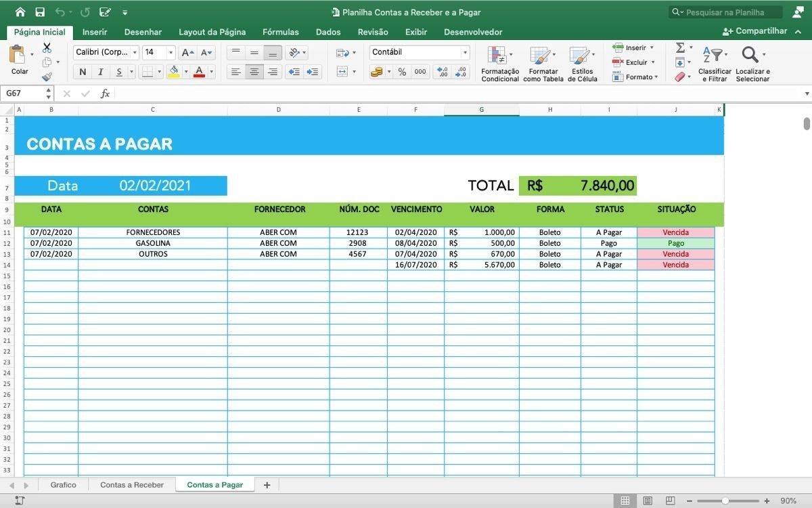Select the Grafico sheet tab
Viewport: 812px width, 508px height.
(64, 485)
